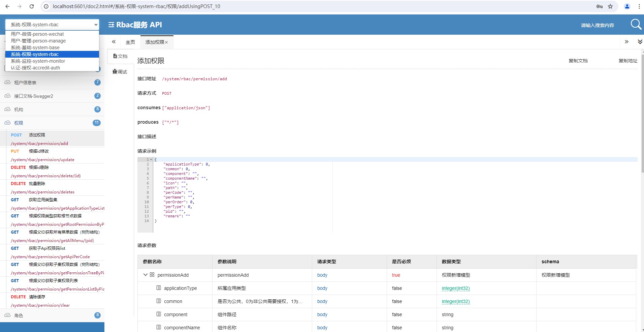Click integer(int32) type in applicationType row
644x332 pixels.
point(455,288)
